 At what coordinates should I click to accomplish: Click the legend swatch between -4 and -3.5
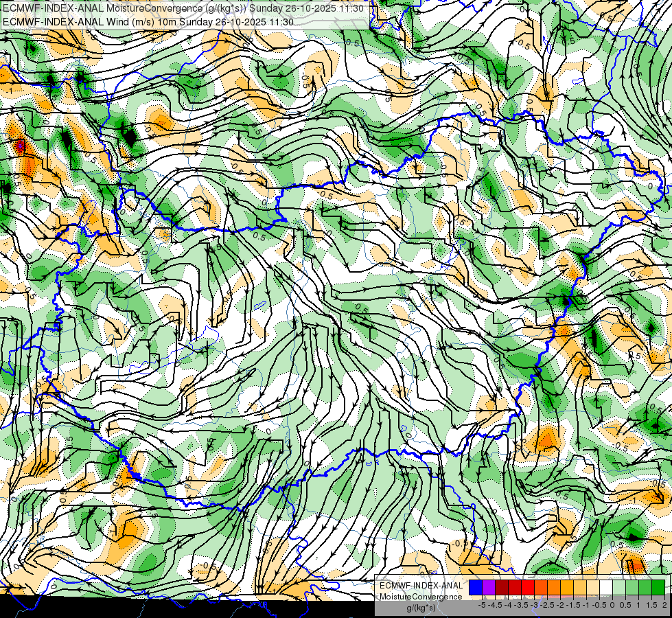click(x=515, y=587)
